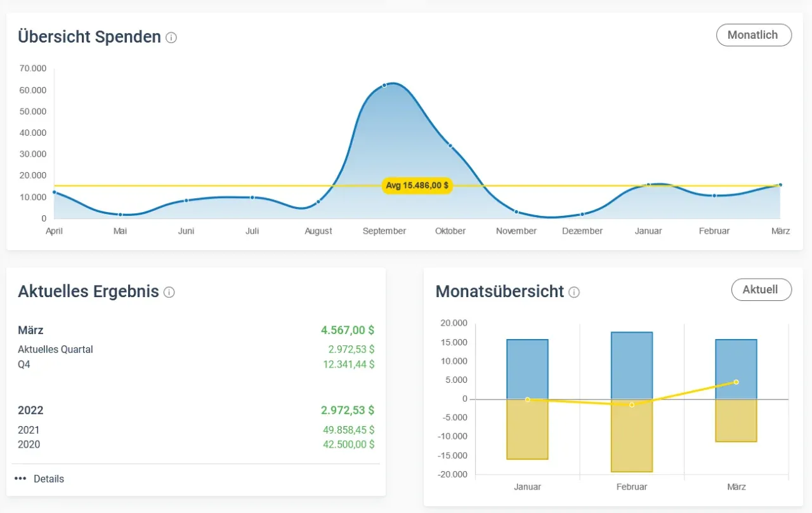Click info icon next to Monatsübersicht
812x513 pixels.
[574, 292]
